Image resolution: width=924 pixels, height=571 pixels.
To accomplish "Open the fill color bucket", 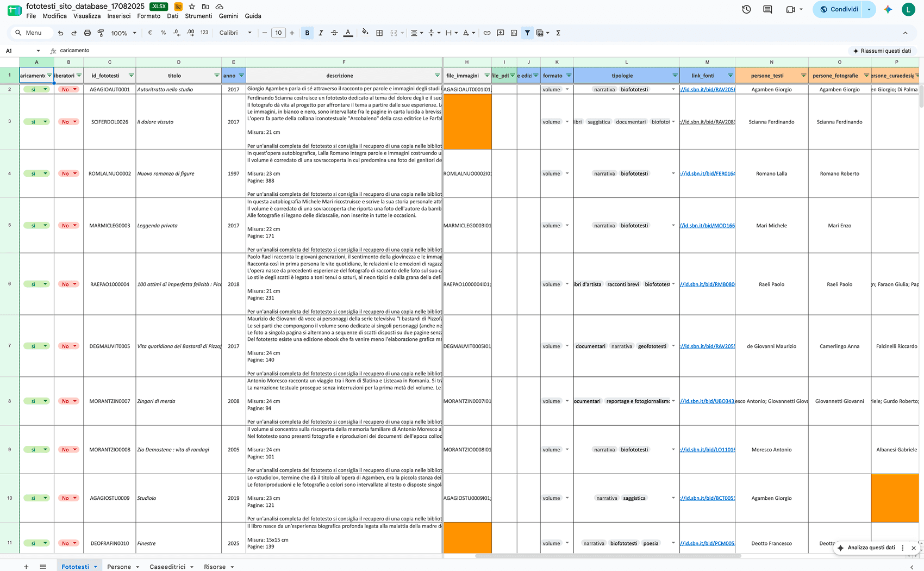I will 365,33.
